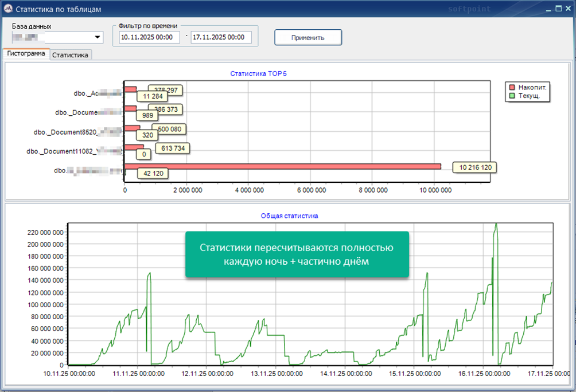Image resolution: width=576 pixels, height=392 pixels.
Task: Expand the База данных dropdown arrow
Action: click(97, 38)
